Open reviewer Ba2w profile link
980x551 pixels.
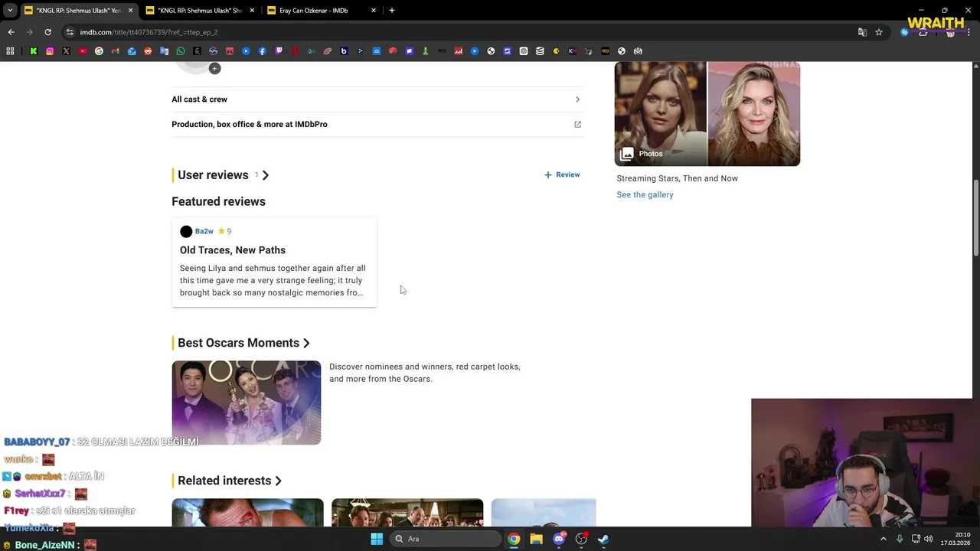pos(204,231)
